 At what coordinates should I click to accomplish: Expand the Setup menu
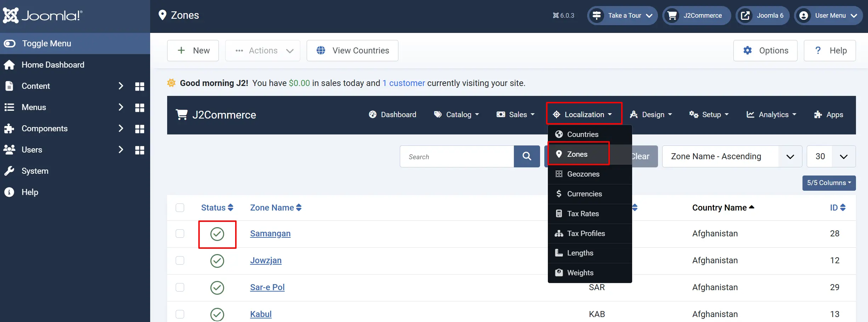709,115
